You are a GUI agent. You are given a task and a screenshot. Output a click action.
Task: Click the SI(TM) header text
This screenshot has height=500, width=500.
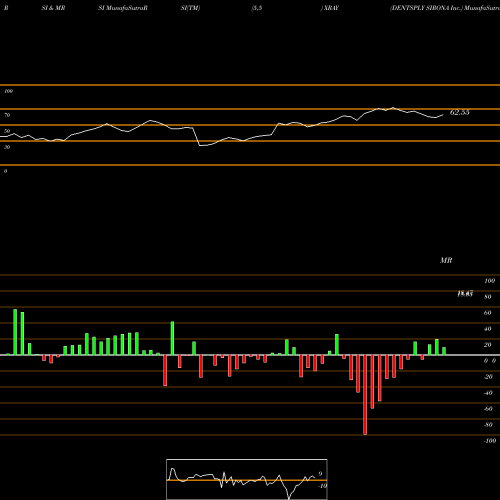point(190,8)
